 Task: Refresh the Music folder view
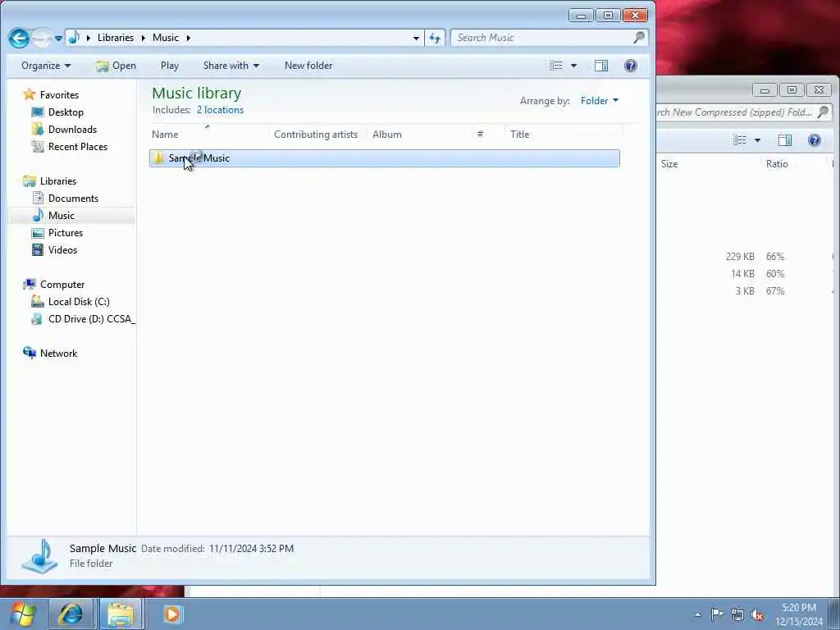pyautogui.click(x=435, y=38)
